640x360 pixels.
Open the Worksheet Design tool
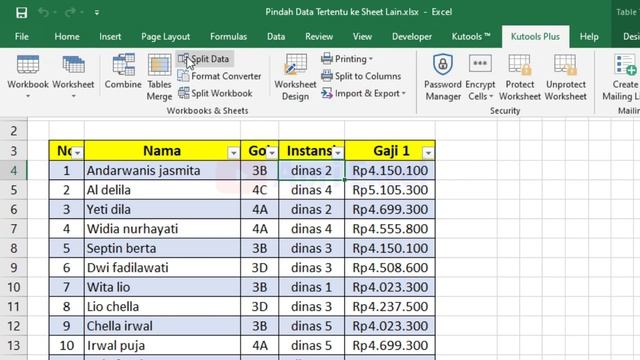coord(295,78)
